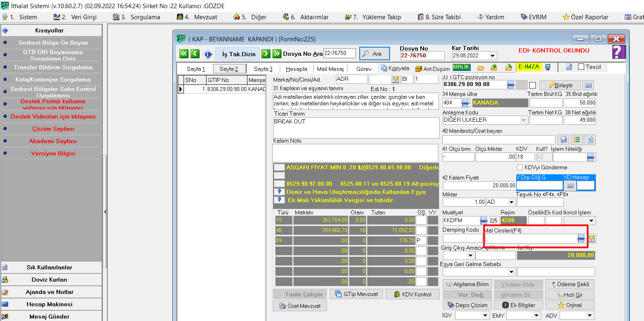Jump to first record with double-left arrow

184,54
